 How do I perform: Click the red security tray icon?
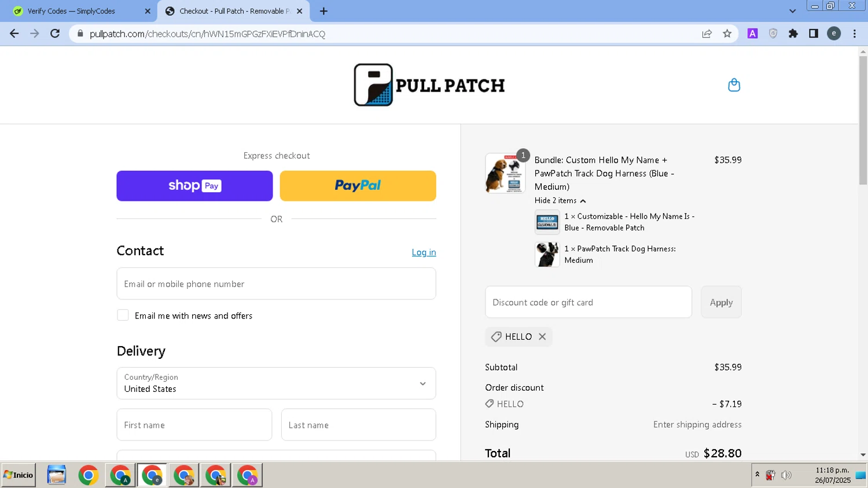(770, 475)
